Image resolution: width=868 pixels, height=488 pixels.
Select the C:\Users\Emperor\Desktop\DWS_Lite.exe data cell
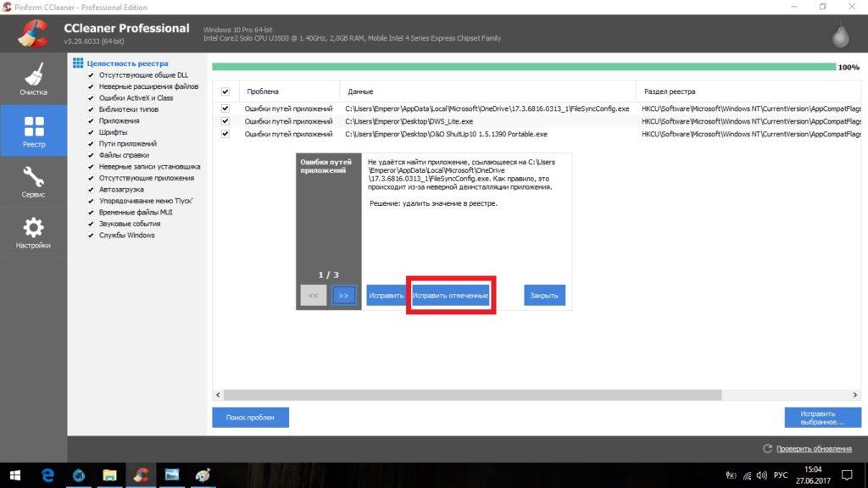point(409,121)
